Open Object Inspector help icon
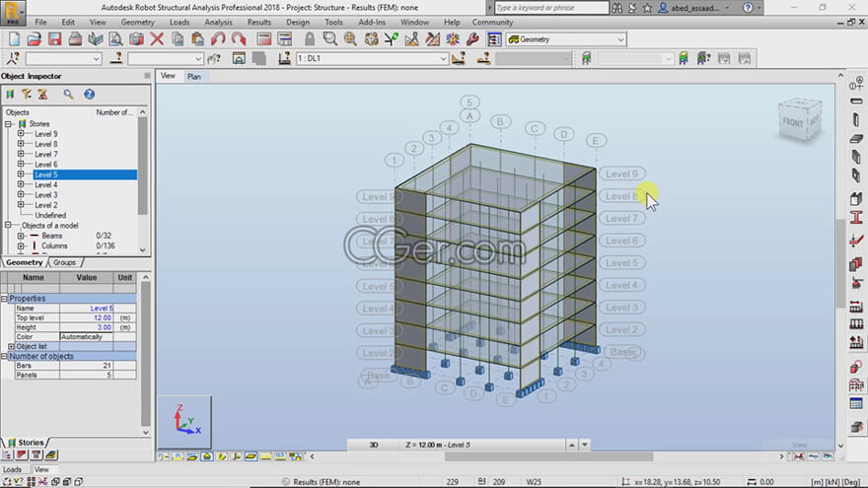 coord(89,94)
